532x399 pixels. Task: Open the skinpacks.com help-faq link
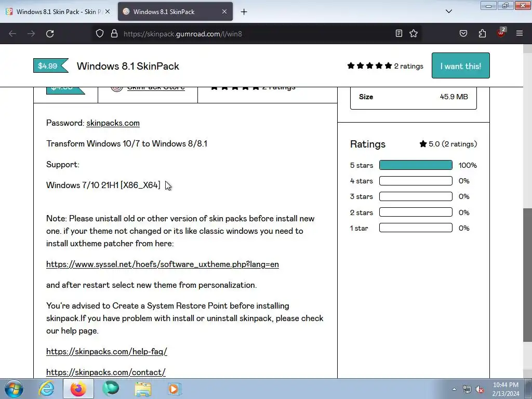[x=107, y=351]
